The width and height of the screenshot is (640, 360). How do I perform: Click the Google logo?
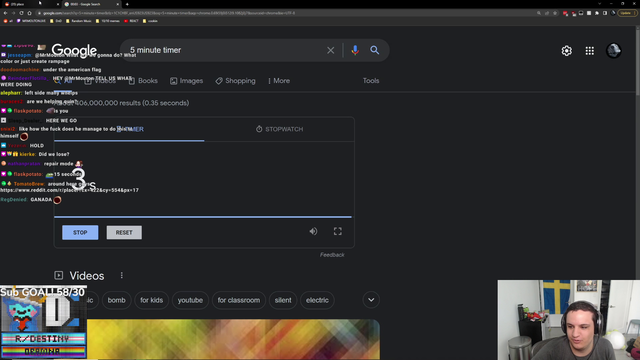[74, 51]
